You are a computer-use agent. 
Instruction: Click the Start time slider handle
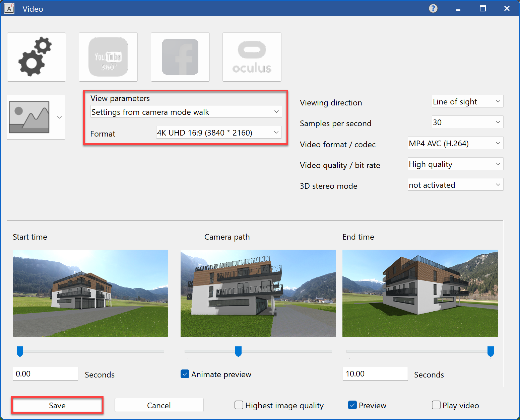coord(20,351)
